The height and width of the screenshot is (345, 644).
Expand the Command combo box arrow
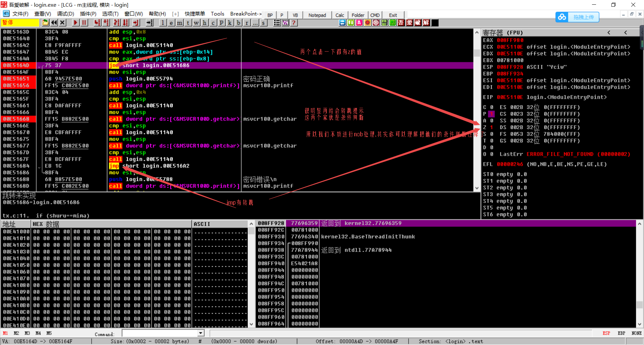201,333
